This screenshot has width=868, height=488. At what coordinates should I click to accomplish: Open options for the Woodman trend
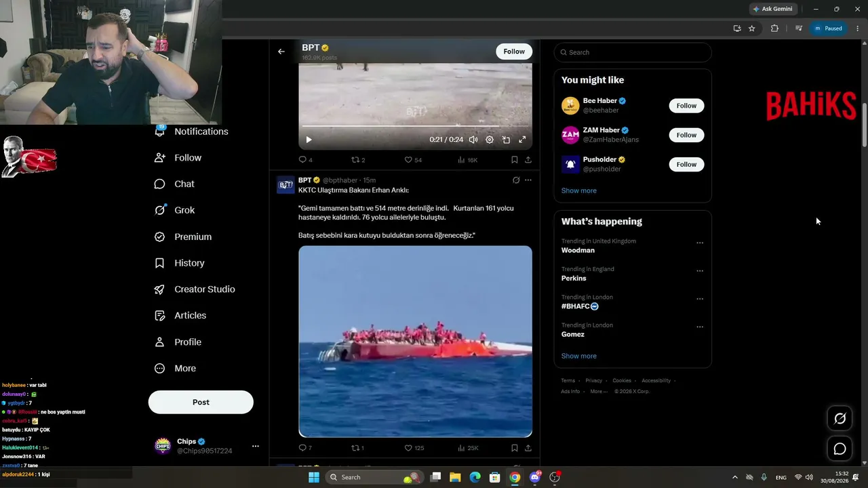[x=700, y=243]
